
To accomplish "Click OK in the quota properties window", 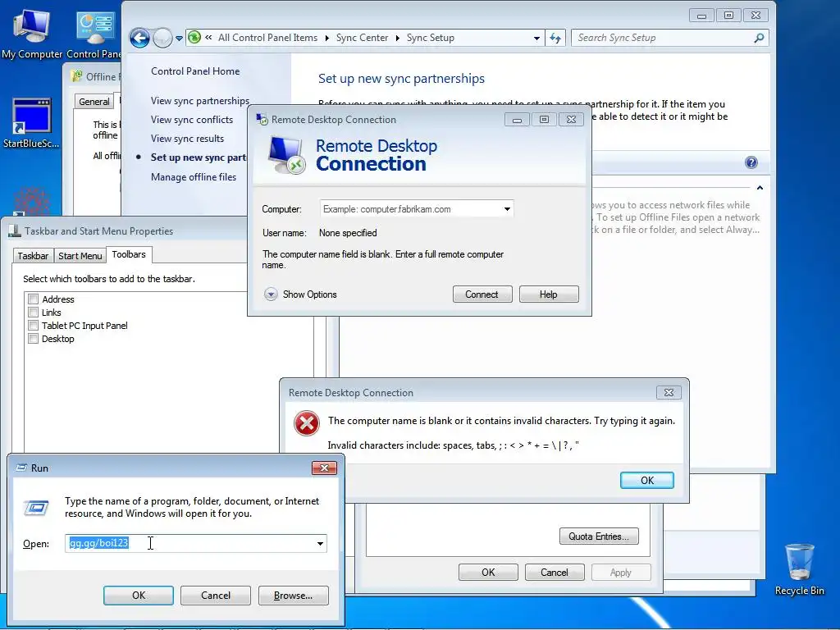I will [x=488, y=572].
